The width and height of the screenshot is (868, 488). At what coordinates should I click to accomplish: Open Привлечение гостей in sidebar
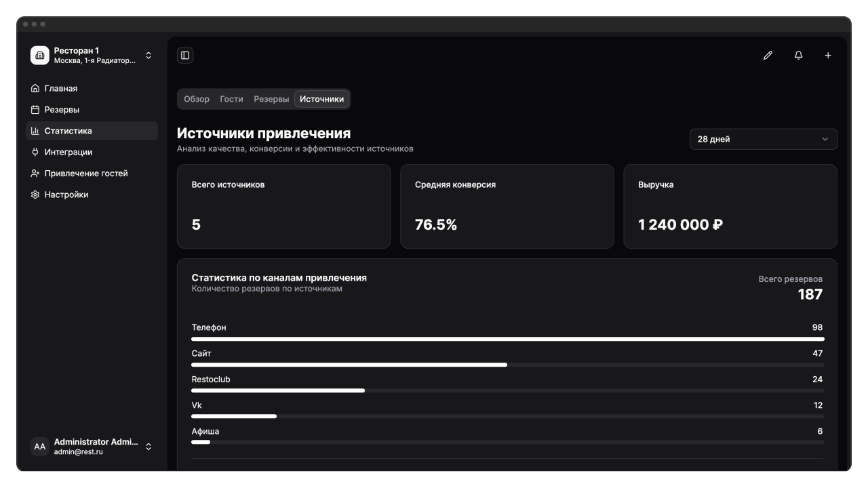pos(86,174)
